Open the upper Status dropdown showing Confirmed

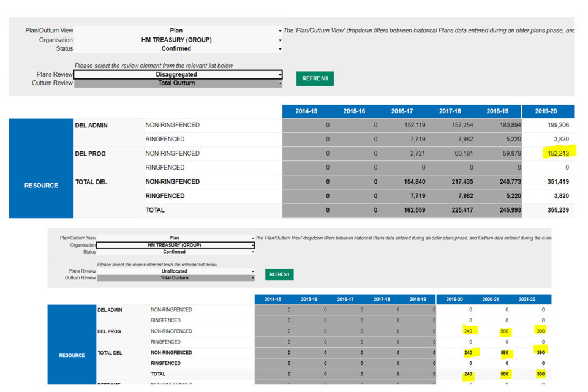point(280,49)
